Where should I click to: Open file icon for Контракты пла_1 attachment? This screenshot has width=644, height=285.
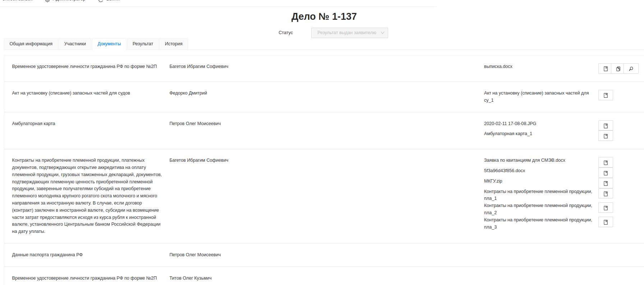(606, 194)
